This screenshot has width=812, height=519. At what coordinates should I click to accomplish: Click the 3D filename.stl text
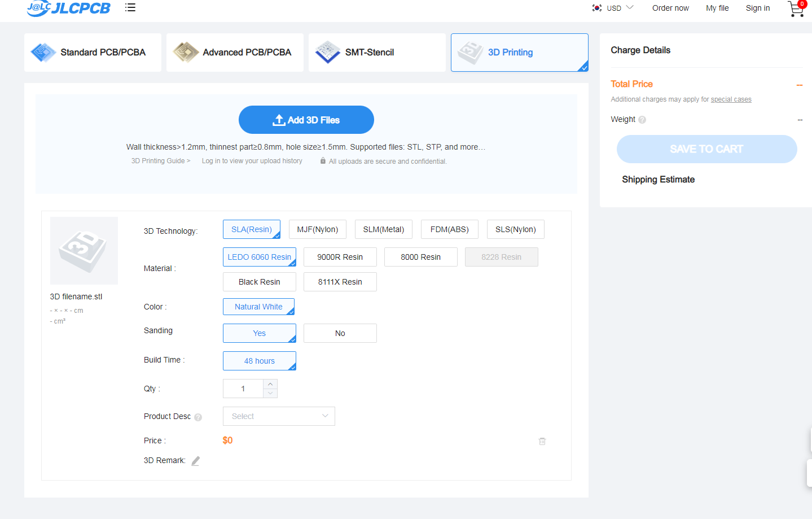pyautogui.click(x=76, y=296)
